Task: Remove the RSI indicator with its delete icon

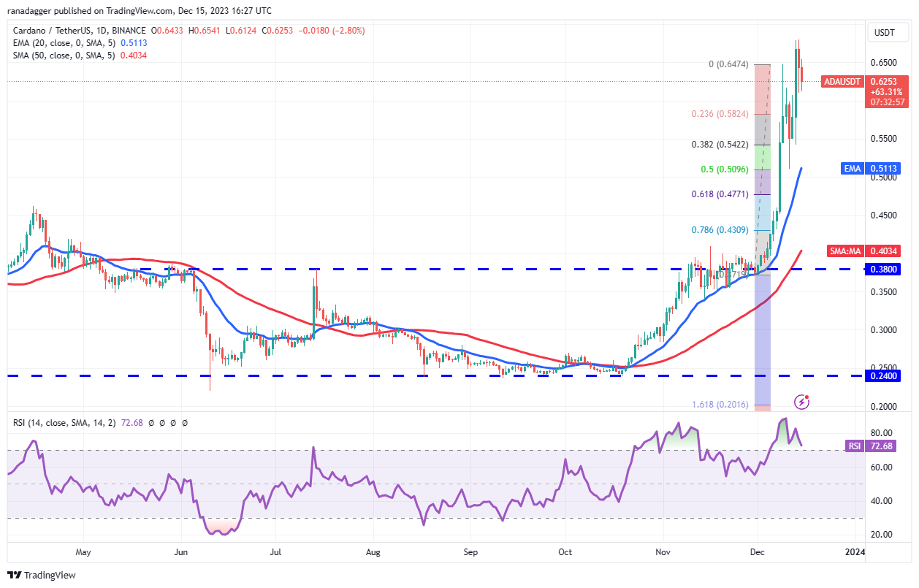Action: tap(173, 423)
